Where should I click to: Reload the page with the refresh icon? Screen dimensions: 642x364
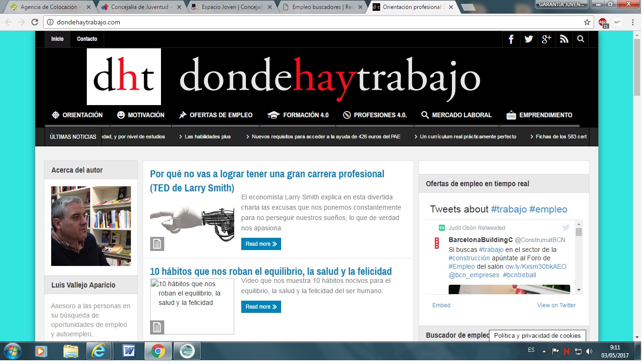(x=35, y=22)
